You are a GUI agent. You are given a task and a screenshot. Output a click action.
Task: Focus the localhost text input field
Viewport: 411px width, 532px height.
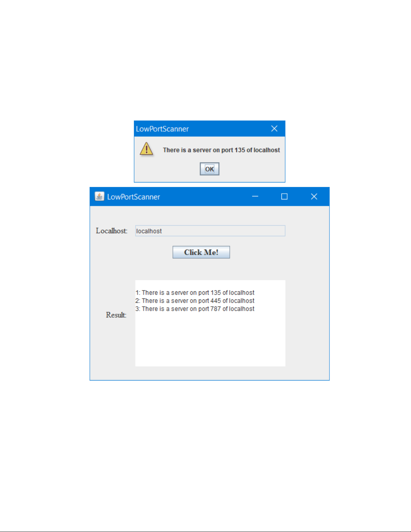click(x=210, y=231)
